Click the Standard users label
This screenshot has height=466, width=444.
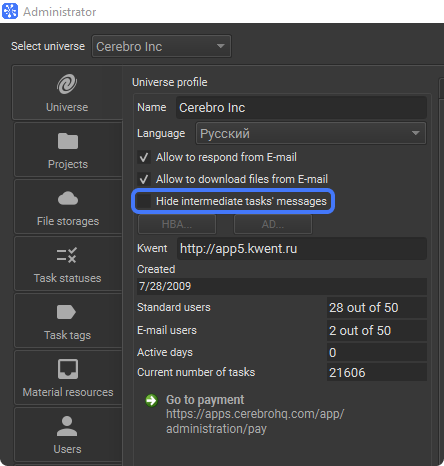point(174,307)
